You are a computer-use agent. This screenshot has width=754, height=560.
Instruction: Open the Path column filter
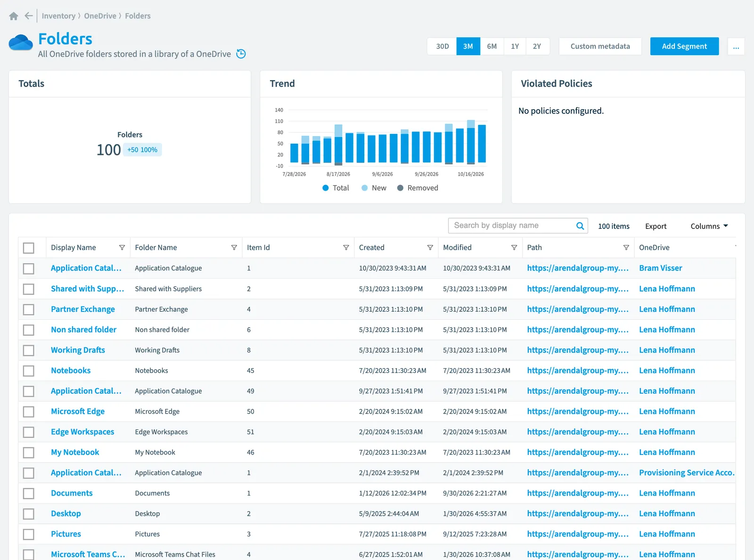(x=626, y=248)
